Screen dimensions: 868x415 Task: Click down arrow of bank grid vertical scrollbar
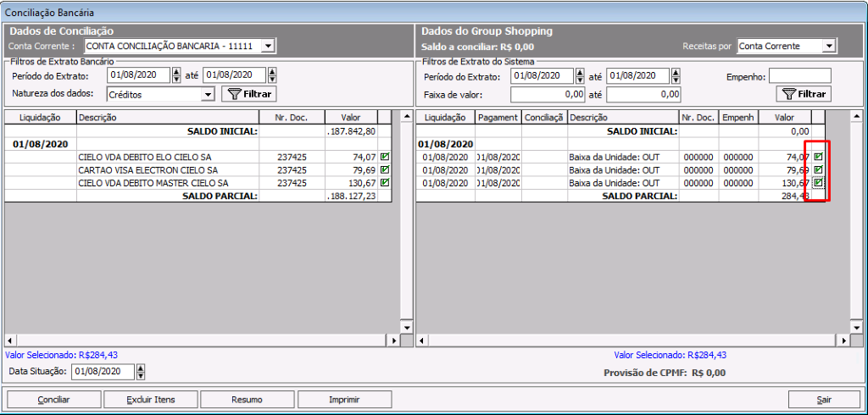(x=407, y=328)
